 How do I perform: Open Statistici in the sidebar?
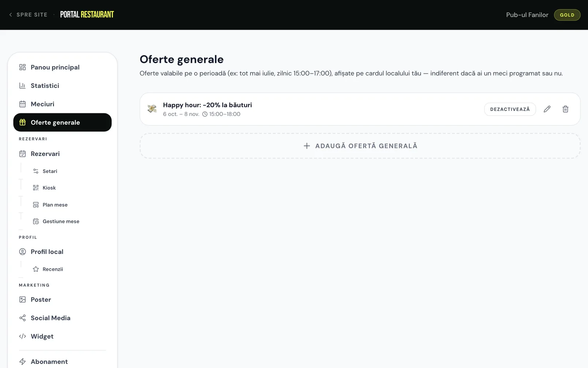[62, 86]
